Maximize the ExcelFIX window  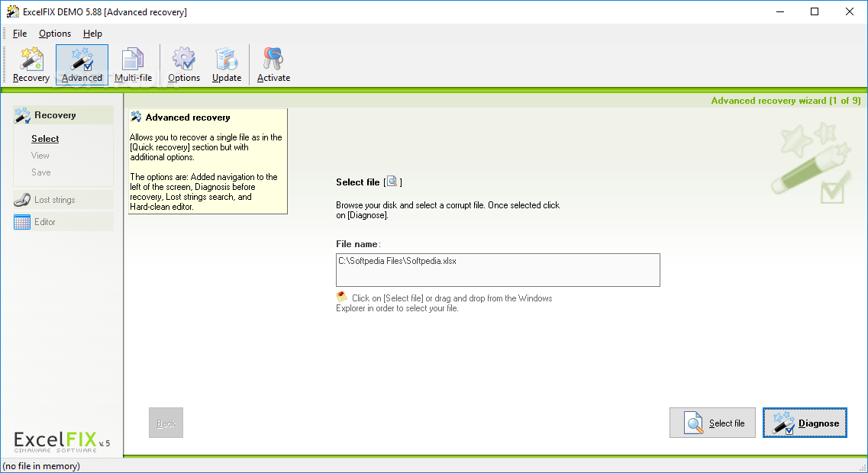(815, 11)
